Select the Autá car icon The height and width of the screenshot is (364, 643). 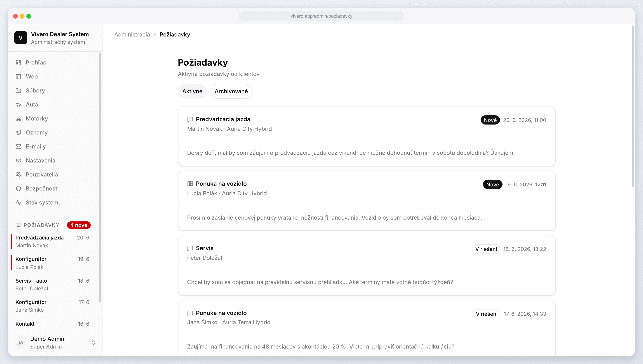coord(18,104)
